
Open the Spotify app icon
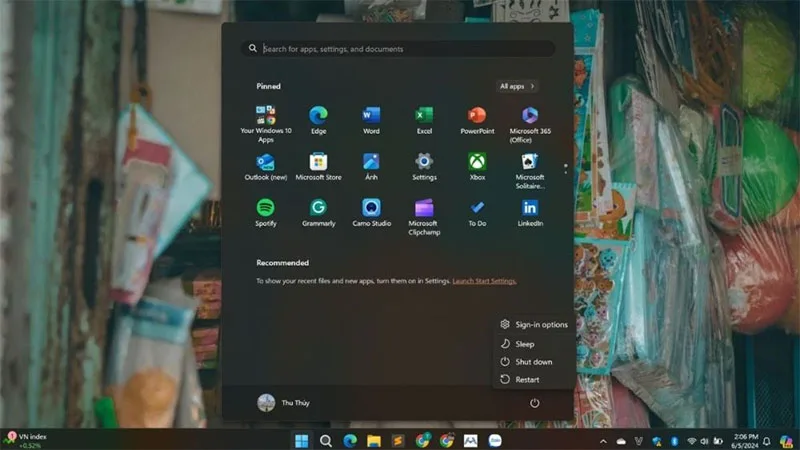coord(265,212)
